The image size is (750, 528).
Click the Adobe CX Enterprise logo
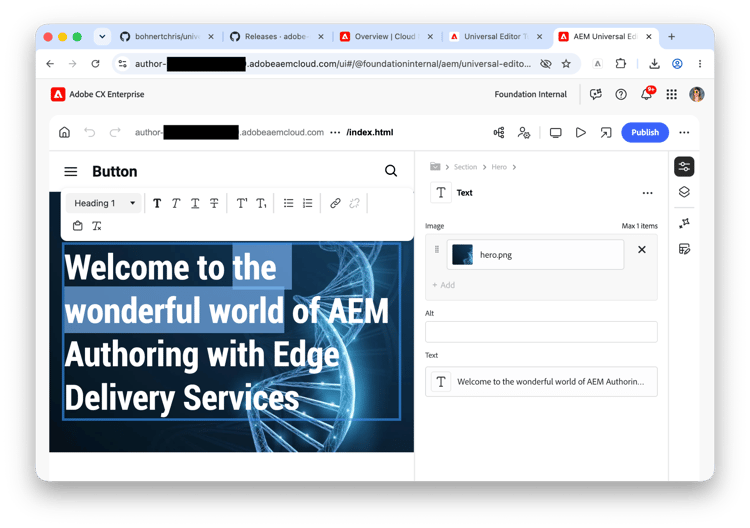click(x=58, y=94)
